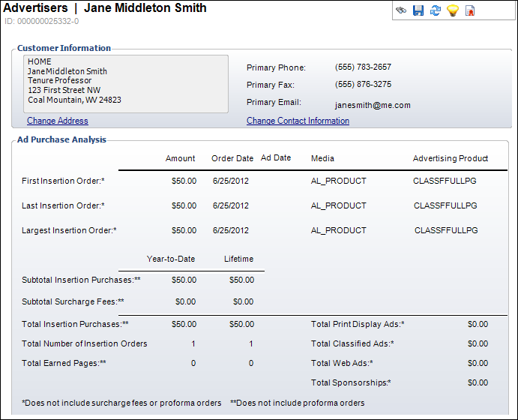Click the Ad Purchase Analysis section title
518x420 pixels.
61,139
